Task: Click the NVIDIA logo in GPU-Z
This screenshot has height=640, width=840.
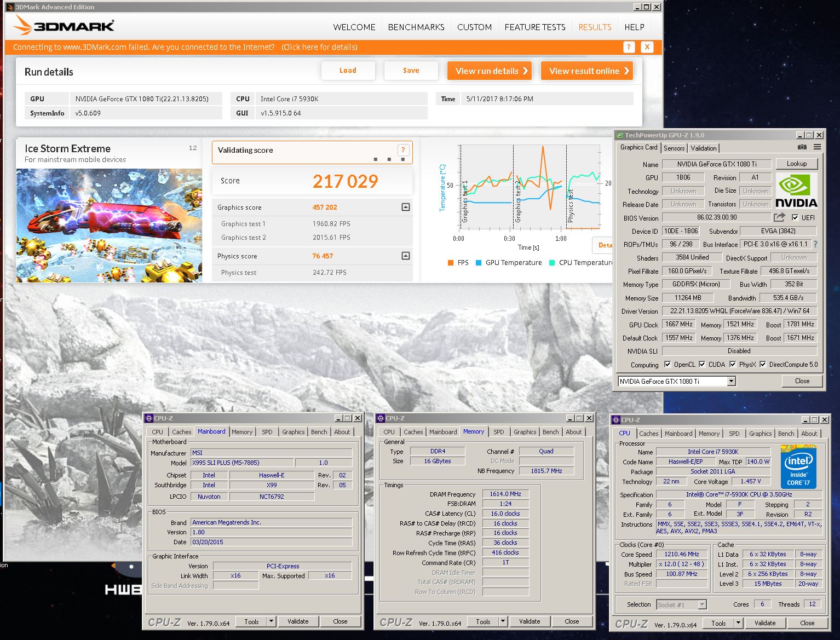Action: pyautogui.click(x=797, y=191)
